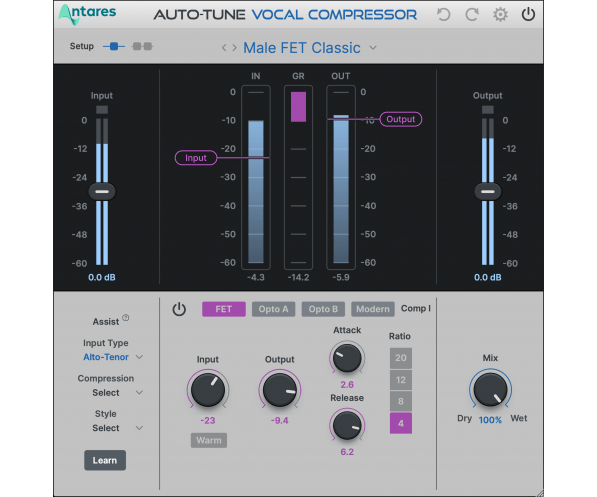Click the Attack knob
This screenshot has height=497, width=597.
347,357
